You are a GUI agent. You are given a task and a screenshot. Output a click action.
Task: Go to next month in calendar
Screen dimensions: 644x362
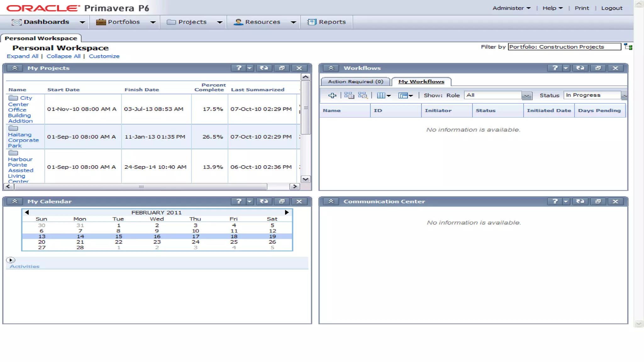[x=286, y=212]
